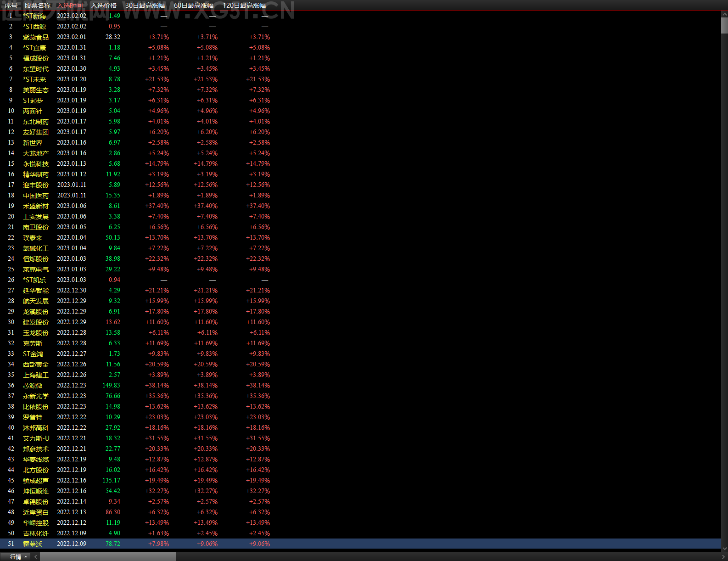Sort by the 60日最高涨幅 column header

194,6
